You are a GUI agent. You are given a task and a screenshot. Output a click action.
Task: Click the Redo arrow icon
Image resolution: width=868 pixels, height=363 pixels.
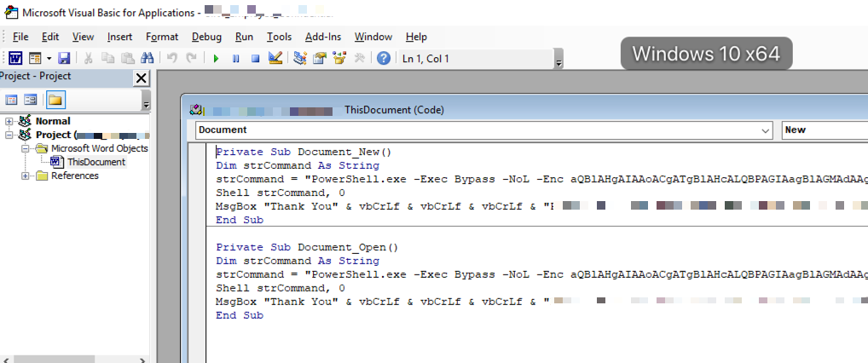tap(191, 58)
